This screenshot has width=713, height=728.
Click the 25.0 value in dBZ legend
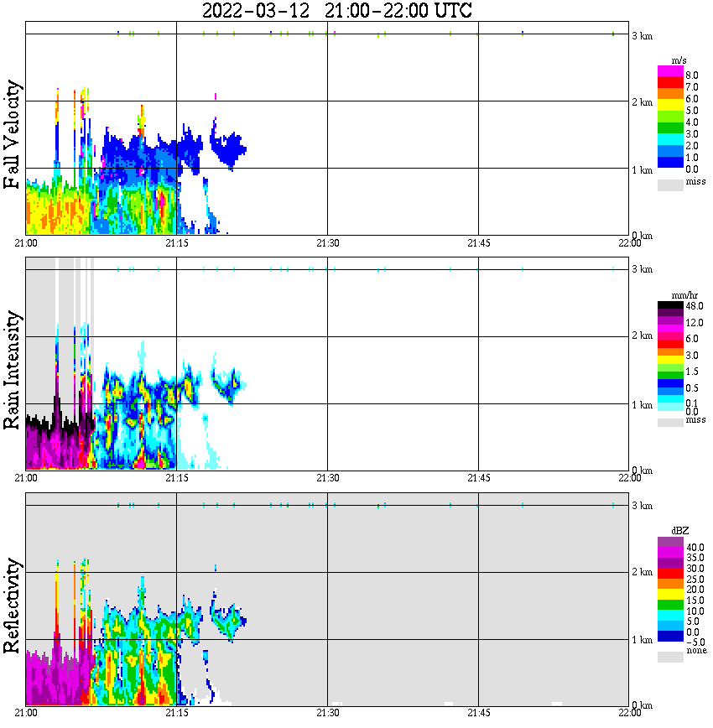(x=695, y=579)
